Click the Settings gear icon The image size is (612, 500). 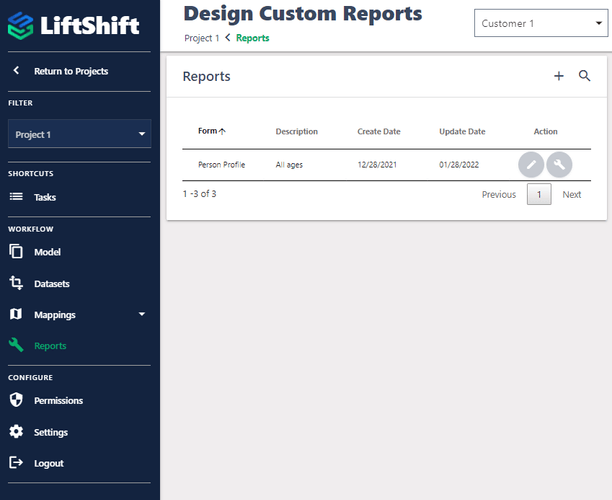(x=16, y=432)
